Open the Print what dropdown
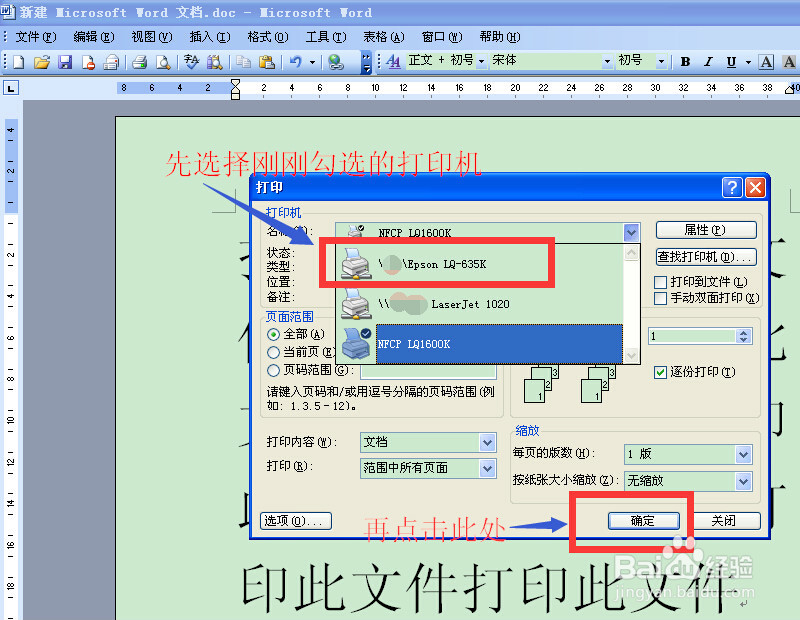The image size is (800, 620). pyautogui.click(x=487, y=442)
